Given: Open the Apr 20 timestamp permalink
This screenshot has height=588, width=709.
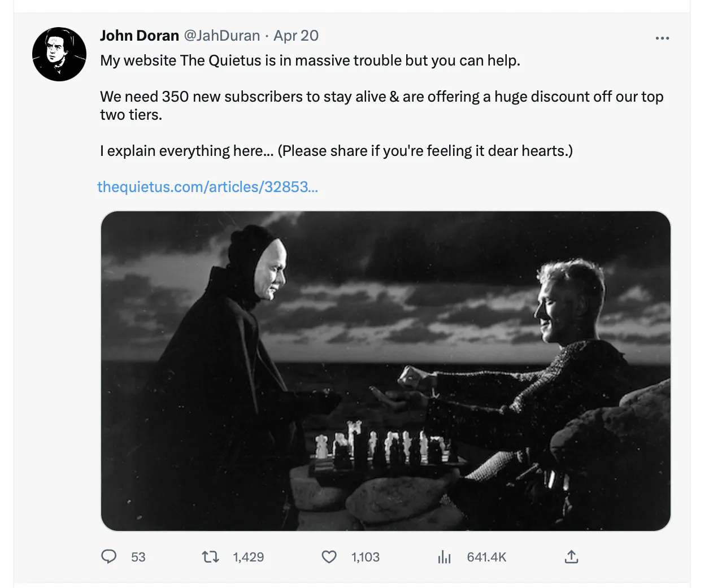Looking at the screenshot, I should pyautogui.click(x=295, y=36).
